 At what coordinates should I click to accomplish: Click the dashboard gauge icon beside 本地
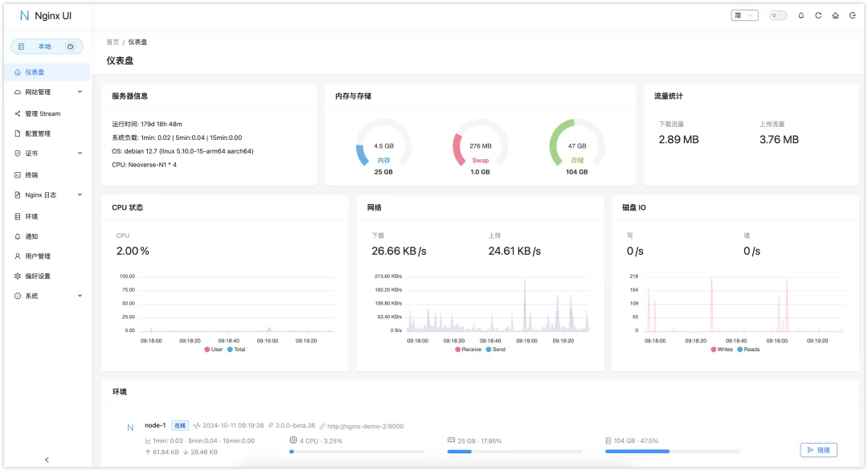pyautogui.click(x=70, y=47)
